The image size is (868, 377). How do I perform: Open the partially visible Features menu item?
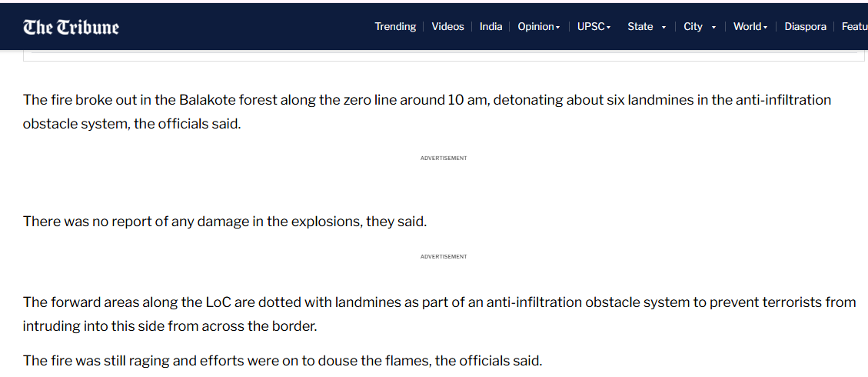854,27
